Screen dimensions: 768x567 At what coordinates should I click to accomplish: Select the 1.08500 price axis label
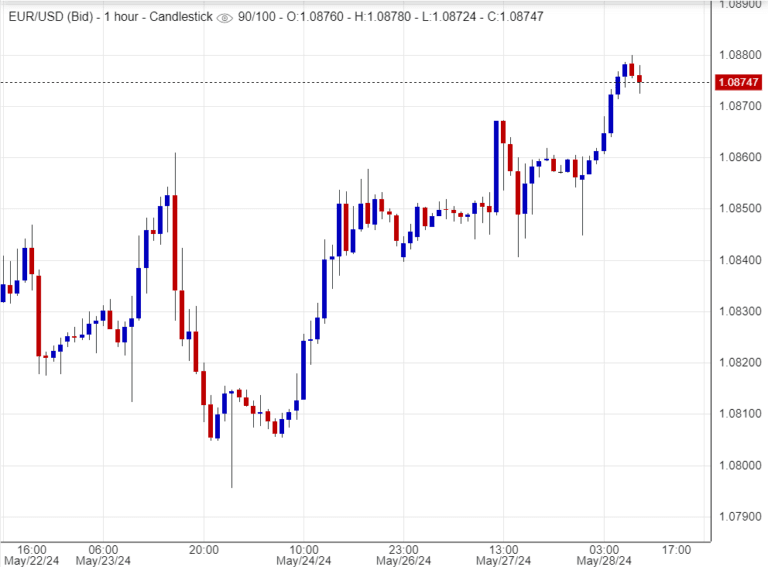click(x=740, y=209)
